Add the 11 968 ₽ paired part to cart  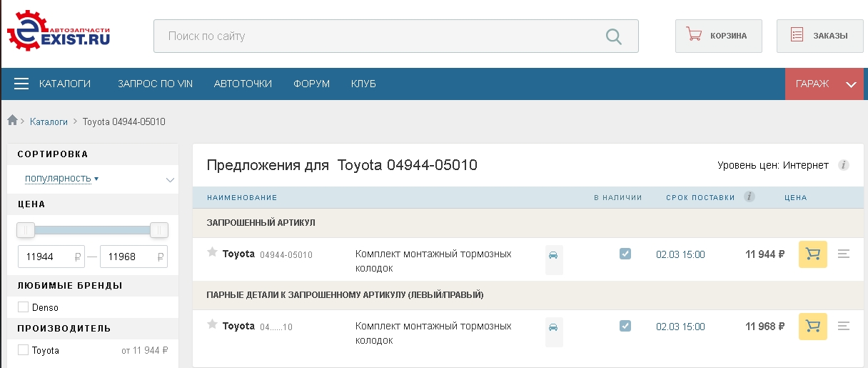(x=812, y=326)
